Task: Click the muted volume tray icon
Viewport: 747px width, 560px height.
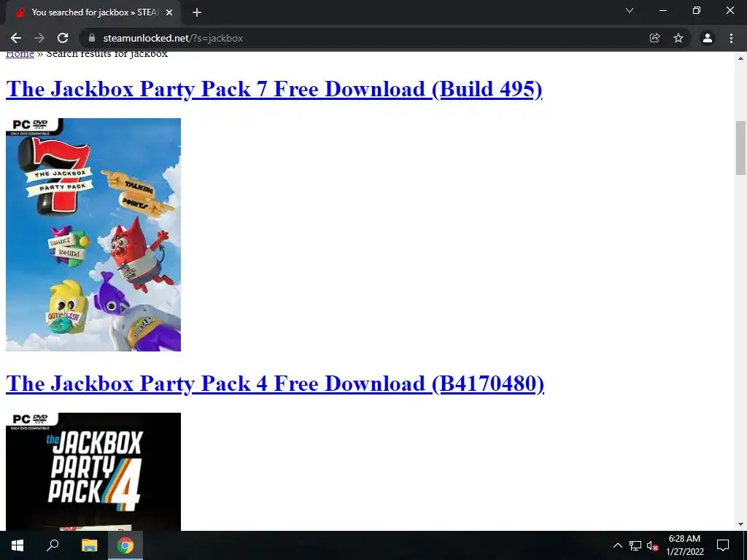Action: (x=652, y=545)
